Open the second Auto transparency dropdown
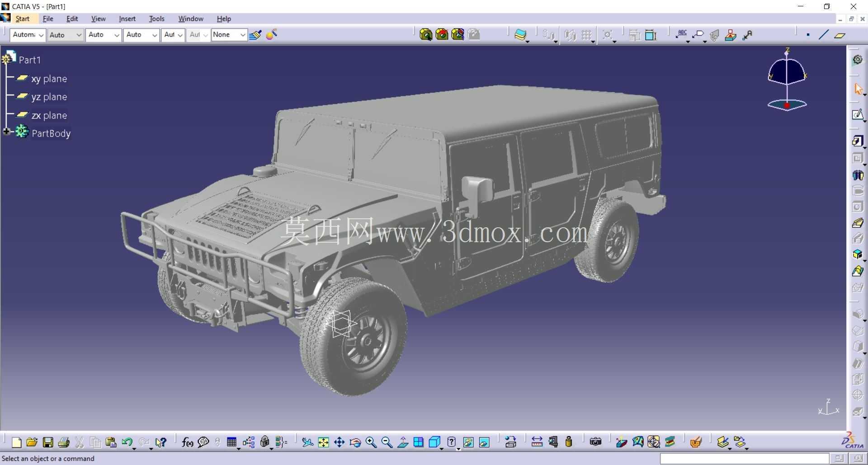The height and width of the screenshot is (465, 868). [x=65, y=35]
